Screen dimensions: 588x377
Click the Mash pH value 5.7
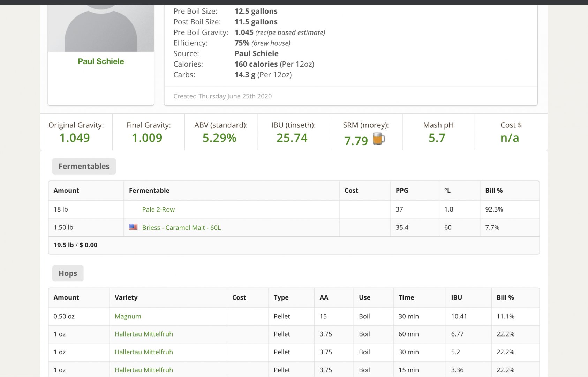click(437, 138)
